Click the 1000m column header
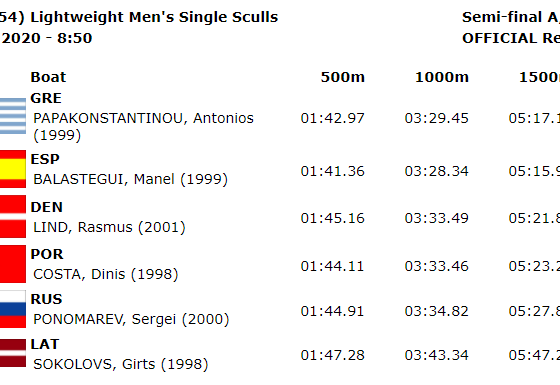Screen dimensions: 560x385 click(x=442, y=77)
